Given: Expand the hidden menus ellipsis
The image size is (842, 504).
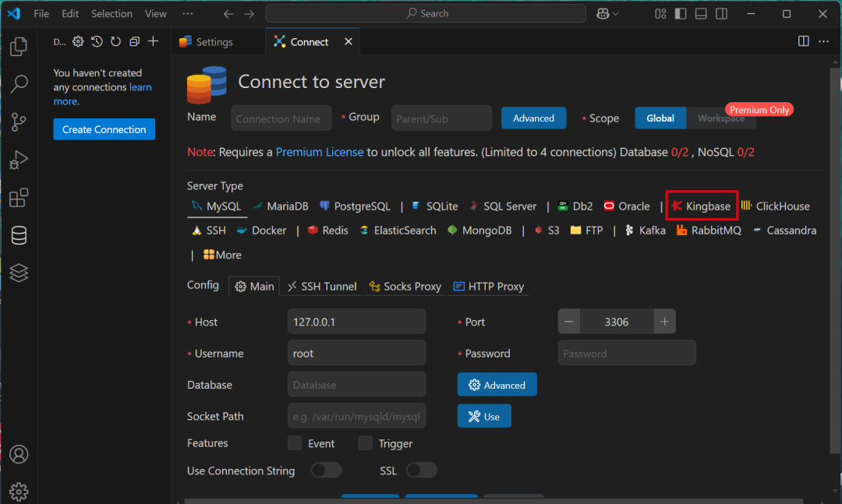Looking at the screenshot, I should (x=187, y=13).
